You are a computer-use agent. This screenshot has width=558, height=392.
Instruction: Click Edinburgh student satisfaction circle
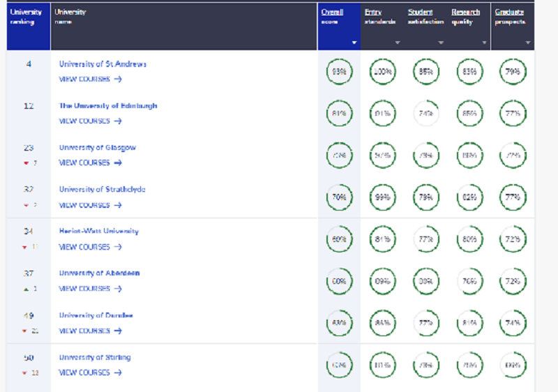[x=426, y=114]
